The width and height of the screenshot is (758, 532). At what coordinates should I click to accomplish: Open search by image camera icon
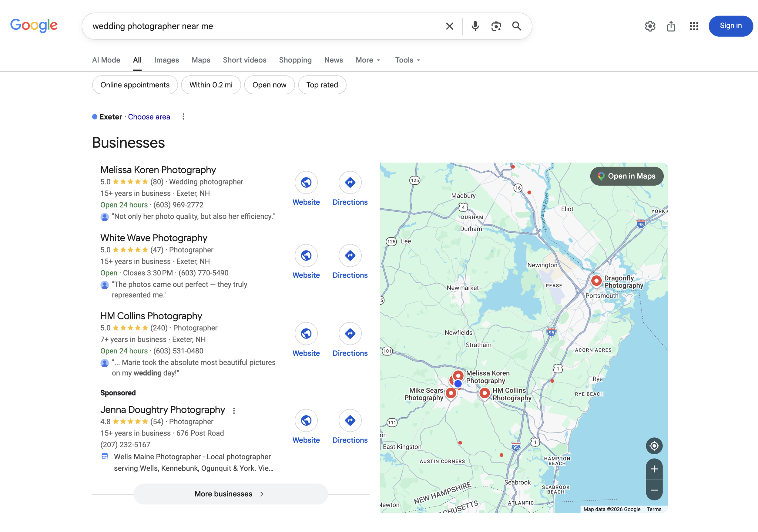click(x=496, y=26)
